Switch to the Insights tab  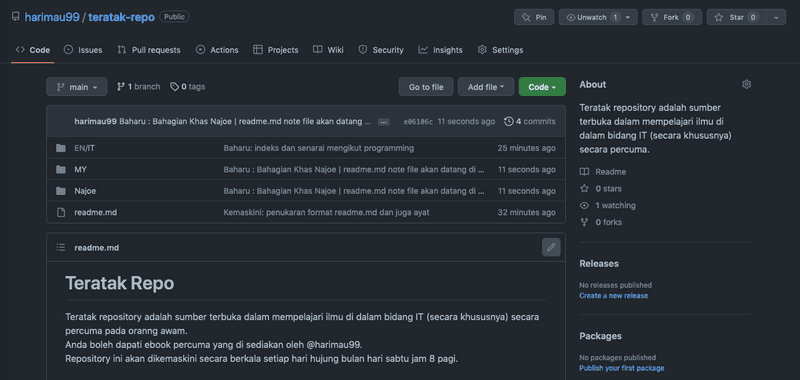440,50
